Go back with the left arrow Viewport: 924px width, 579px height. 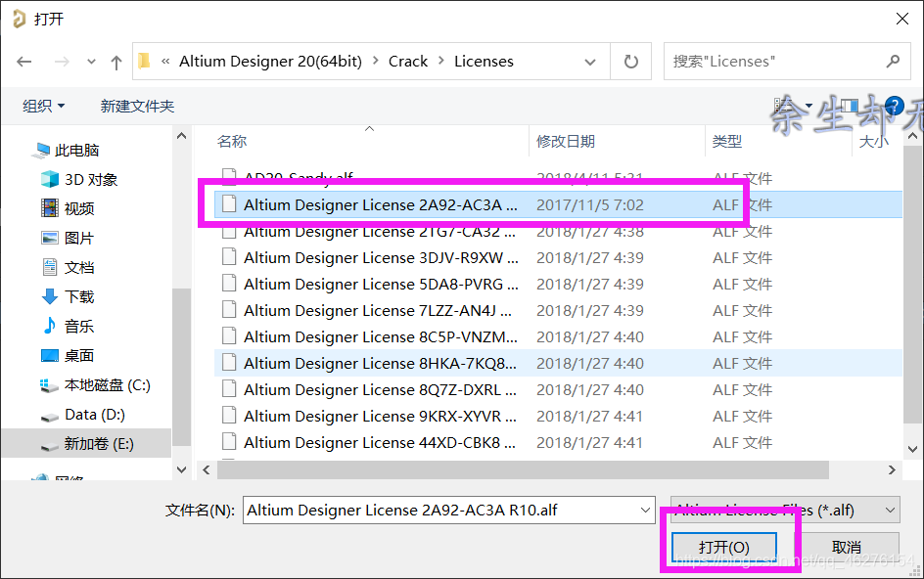click(x=24, y=62)
